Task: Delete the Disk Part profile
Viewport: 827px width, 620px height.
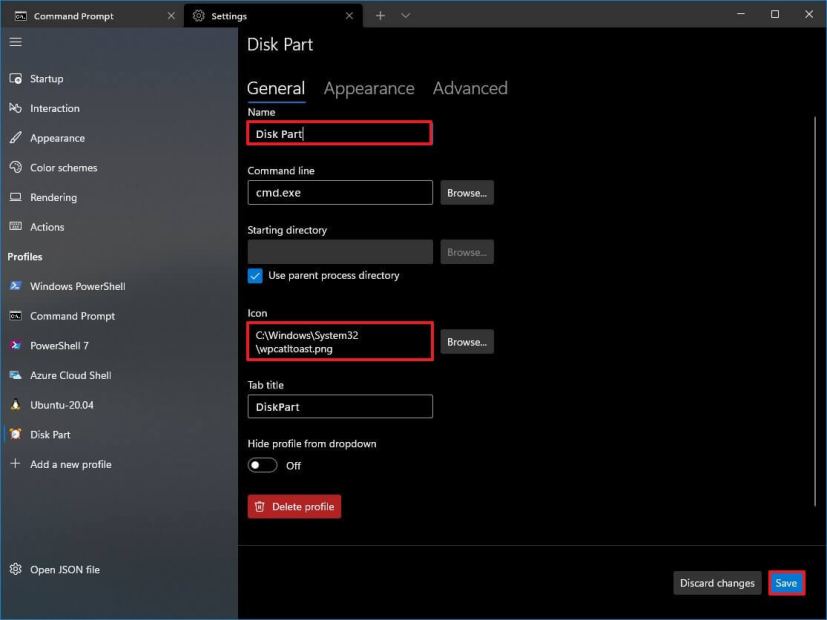Action: coord(294,507)
